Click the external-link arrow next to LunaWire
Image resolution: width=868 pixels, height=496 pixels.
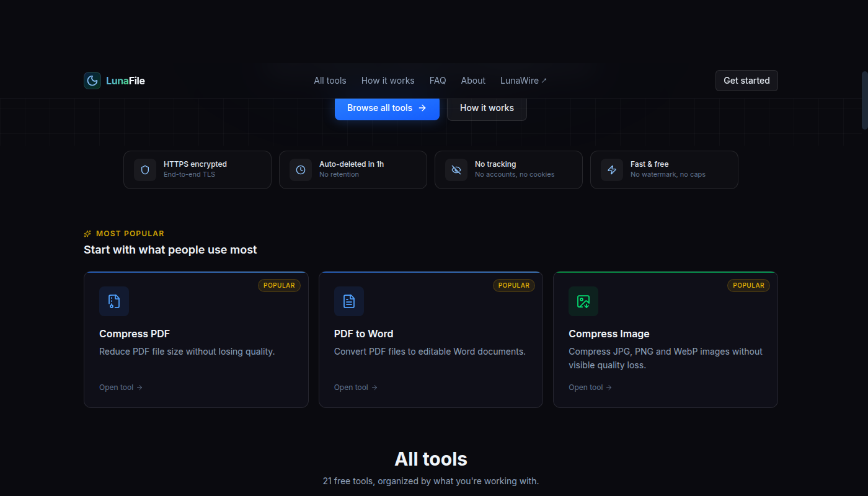pyautogui.click(x=544, y=81)
